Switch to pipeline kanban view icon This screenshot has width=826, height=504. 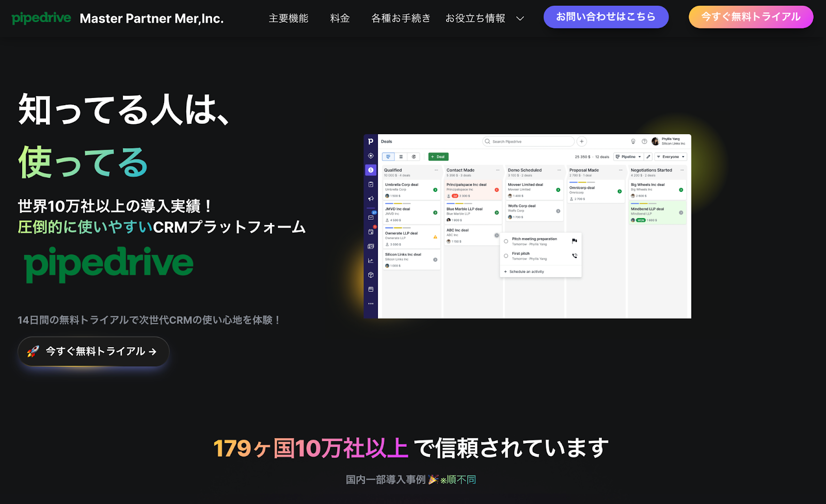click(x=388, y=157)
